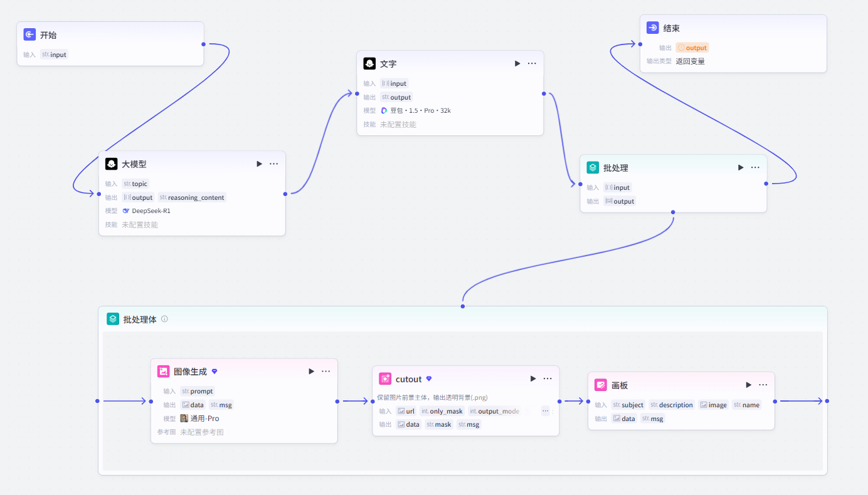
Task: Open three-dot menu on 图像生成 node
Action: 326,371
